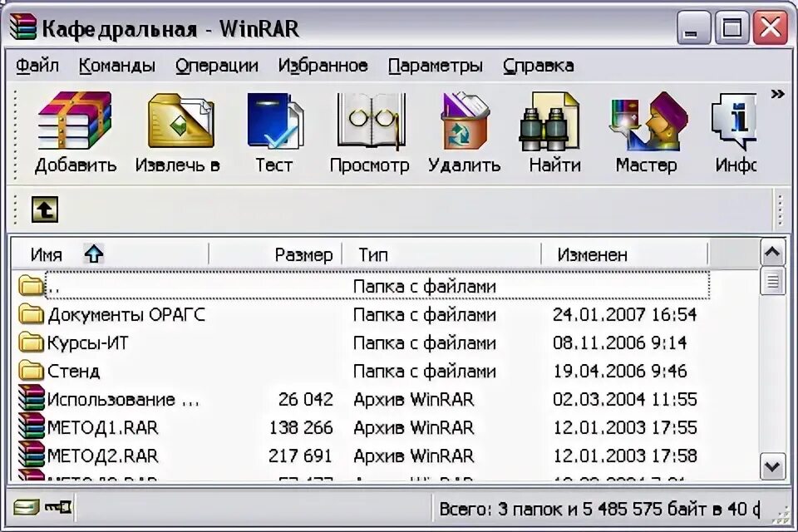Click the archive icon of МЕТОД2.RAR
Image resolution: width=798 pixels, height=532 pixels.
(x=32, y=455)
